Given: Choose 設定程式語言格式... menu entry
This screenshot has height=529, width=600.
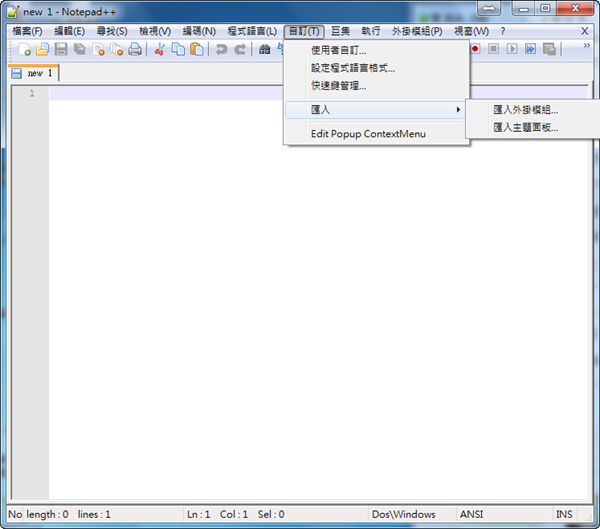Looking at the screenshot, I should (377, 68).
